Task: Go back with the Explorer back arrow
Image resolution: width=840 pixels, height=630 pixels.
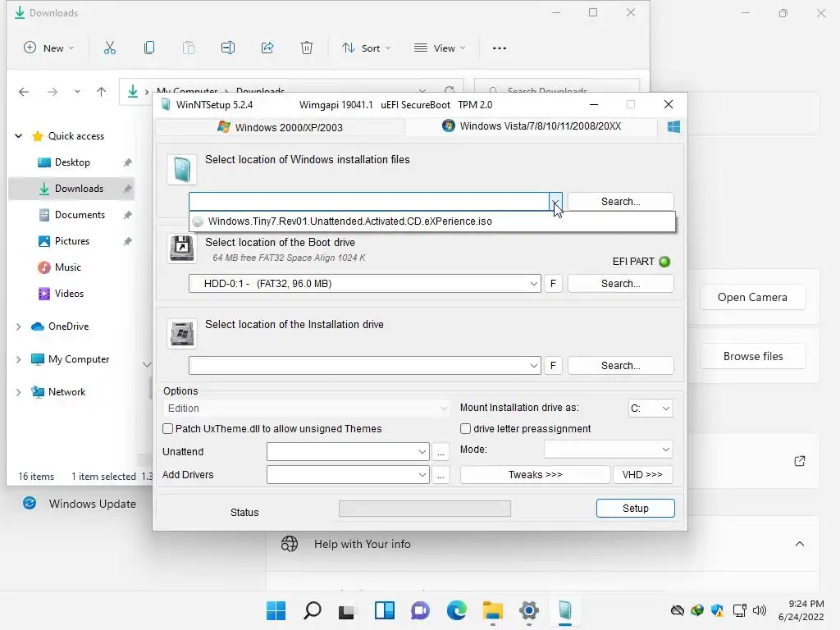Action: click(24, 92)
